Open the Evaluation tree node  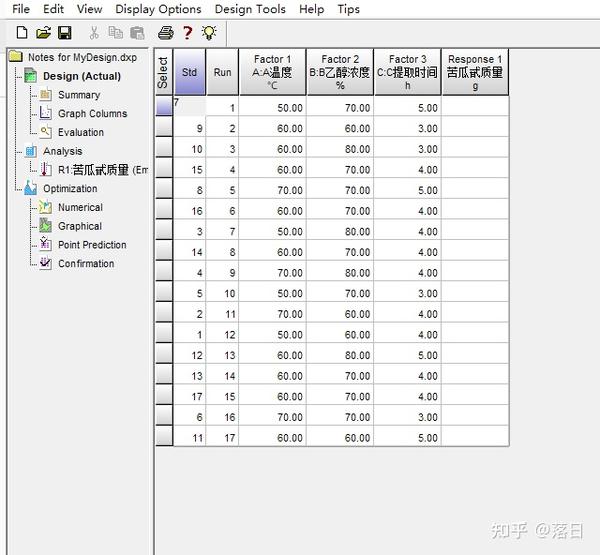coord(81,132)
